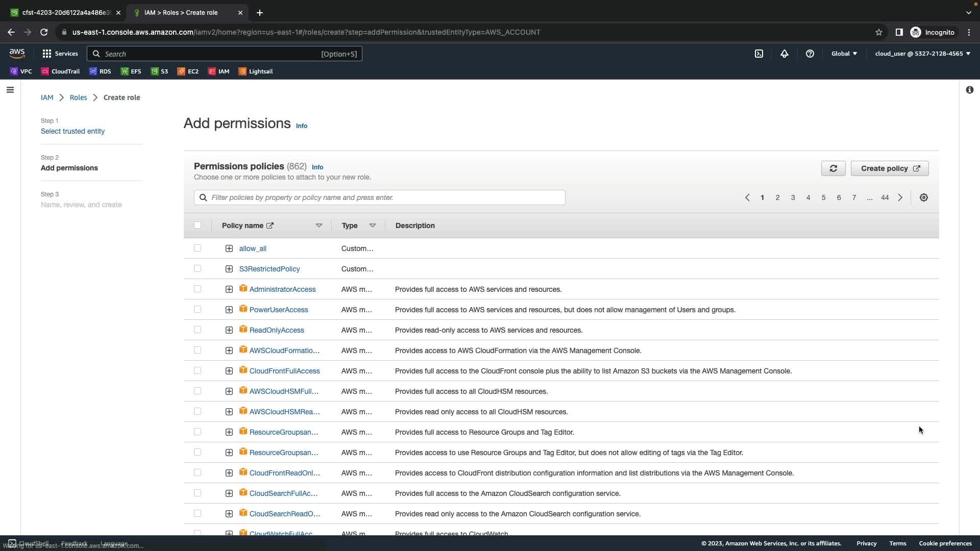Open the CloudShell icon in top bar

point(759,54)
